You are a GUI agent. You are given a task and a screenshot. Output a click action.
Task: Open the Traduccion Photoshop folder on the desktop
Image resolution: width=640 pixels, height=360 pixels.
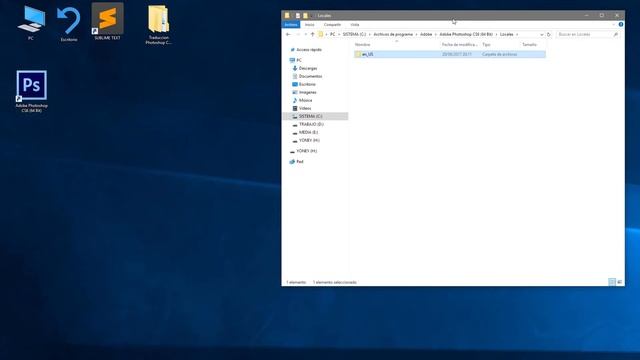(159, 24)
